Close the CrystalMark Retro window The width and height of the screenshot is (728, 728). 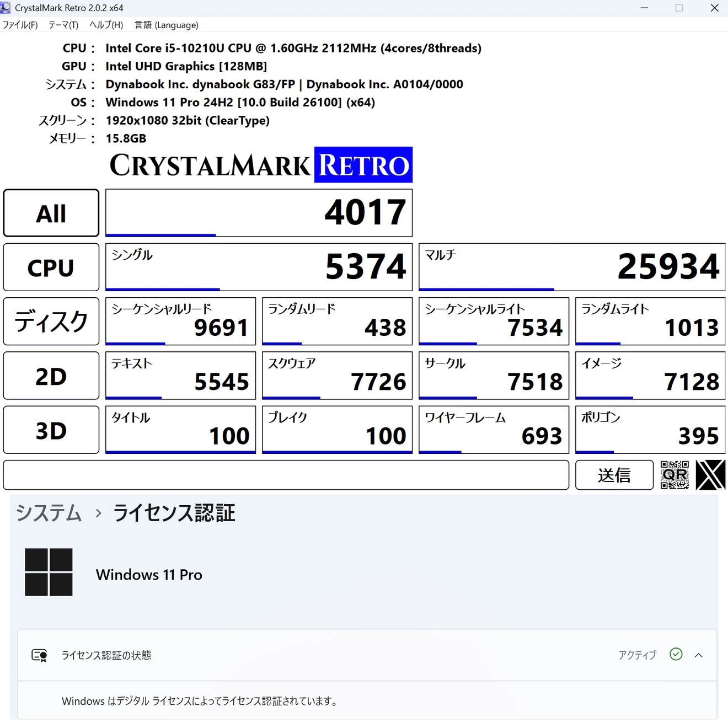(714, 8)
